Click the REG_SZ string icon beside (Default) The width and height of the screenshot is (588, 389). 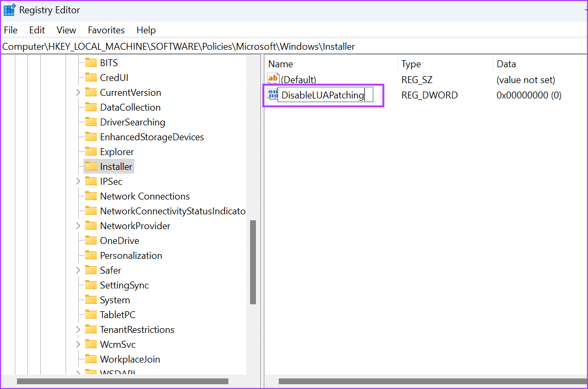point(272,79)
